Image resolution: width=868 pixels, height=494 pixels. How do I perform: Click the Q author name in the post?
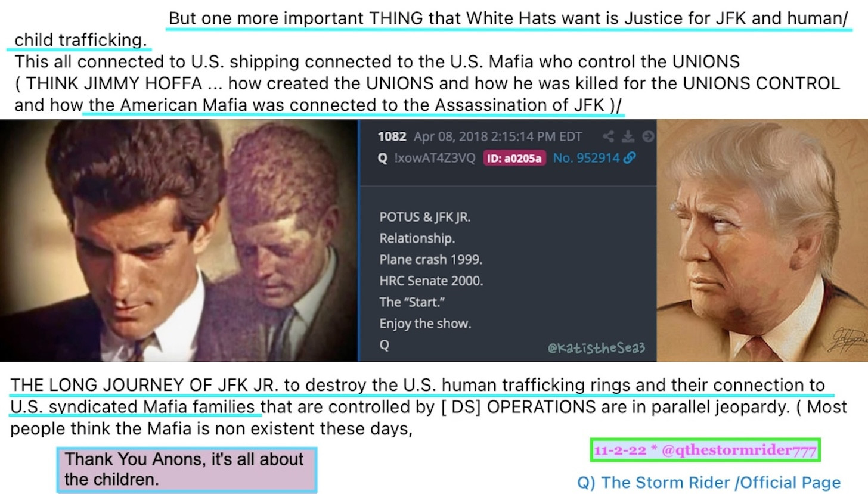point(383,158)
